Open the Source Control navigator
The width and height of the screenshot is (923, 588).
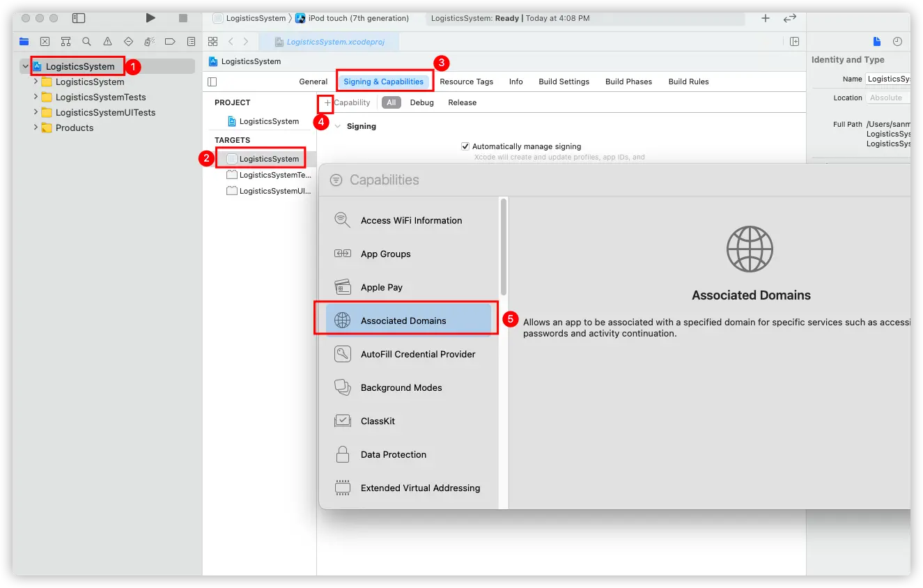45,42
